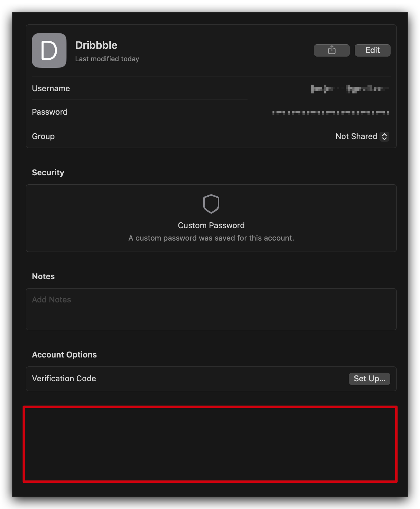420x509 pixels.
Task: Click the Password label
Action: pyautogui.click(x=50, y=112)
